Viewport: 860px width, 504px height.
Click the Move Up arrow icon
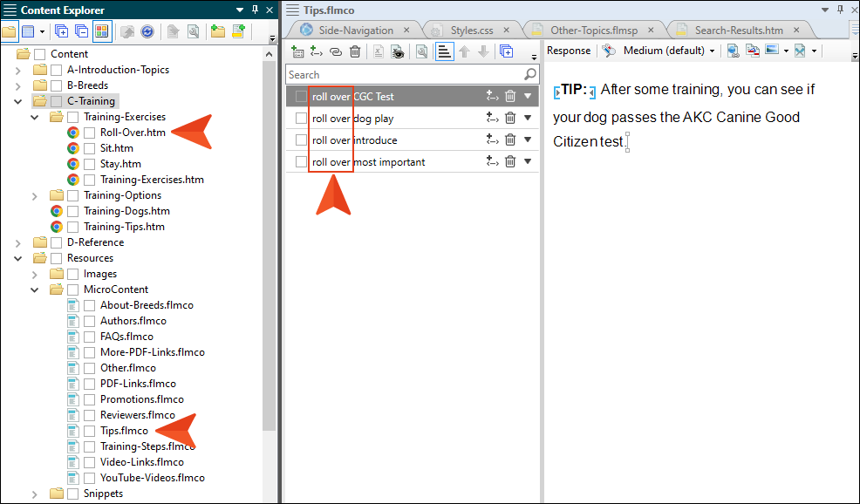tap(465, 51)
